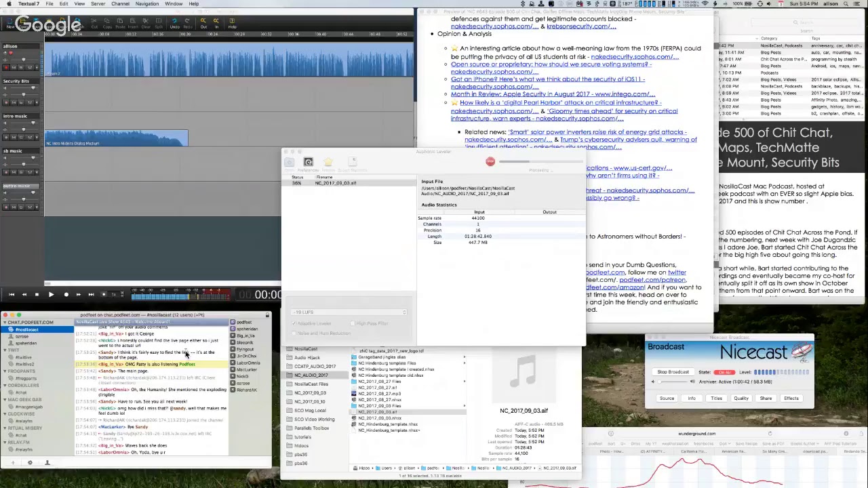Skip to end with the transport button
The image size is (868, 488).
(x=91, y=295)
